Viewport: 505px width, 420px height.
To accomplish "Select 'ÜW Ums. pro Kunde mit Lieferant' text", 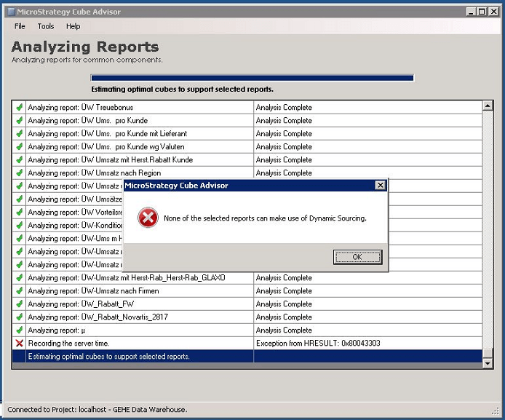I will point(134,133).
